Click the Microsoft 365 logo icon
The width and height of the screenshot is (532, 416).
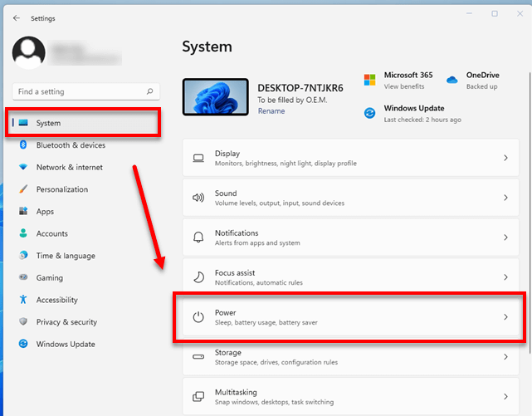tap(369, 80)
